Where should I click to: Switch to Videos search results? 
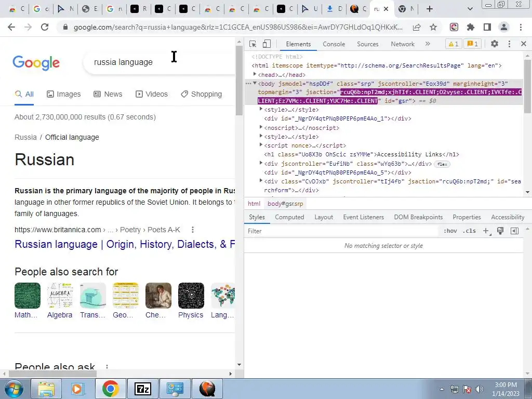[x=151, y=95]
